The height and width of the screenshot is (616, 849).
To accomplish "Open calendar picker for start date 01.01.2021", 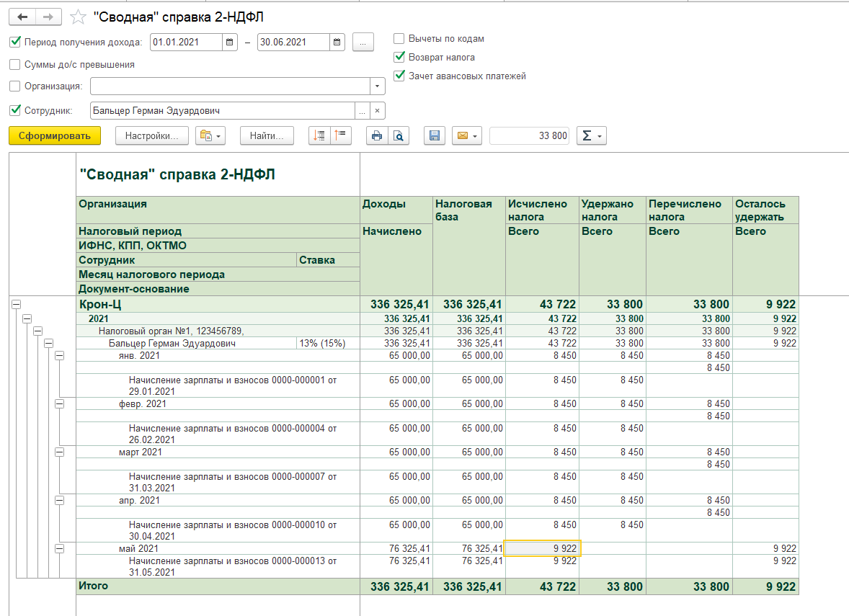I will coord(229,43).
